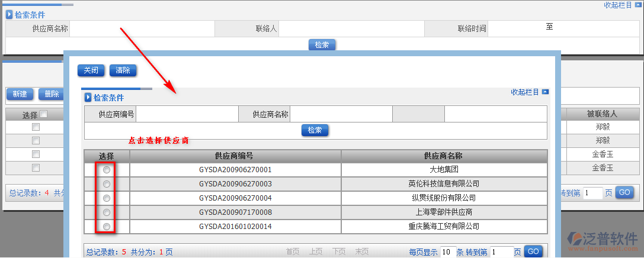Go to 首页 in popup pagination

[x=293, y=252]
